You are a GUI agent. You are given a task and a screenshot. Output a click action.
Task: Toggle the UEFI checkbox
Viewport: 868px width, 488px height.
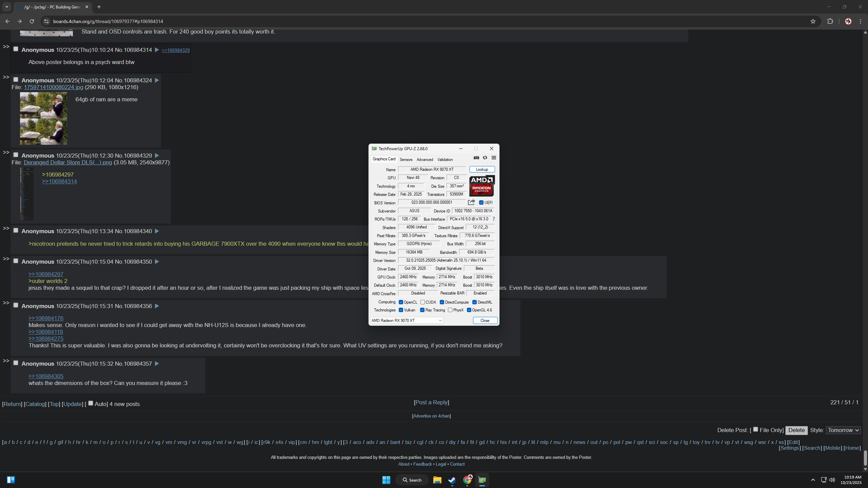[x=481, y=203]
